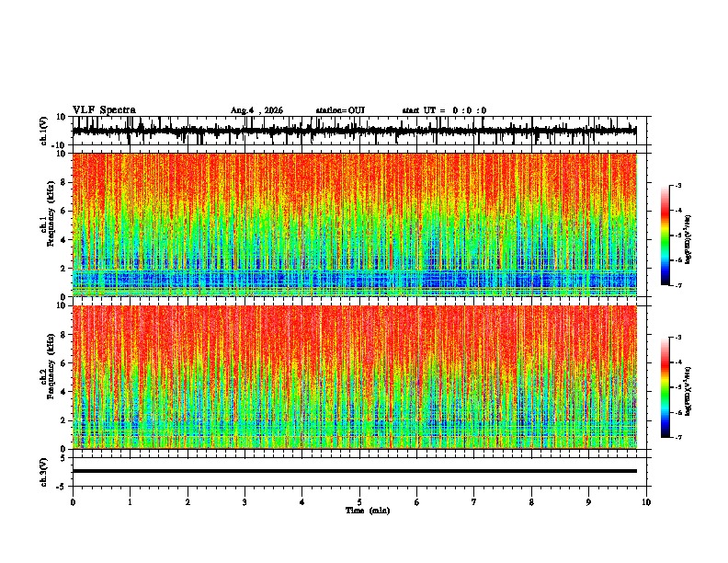This screenshot has width=728, height=563.
Task: Click time axis tick label "9"
Action: 588,502
